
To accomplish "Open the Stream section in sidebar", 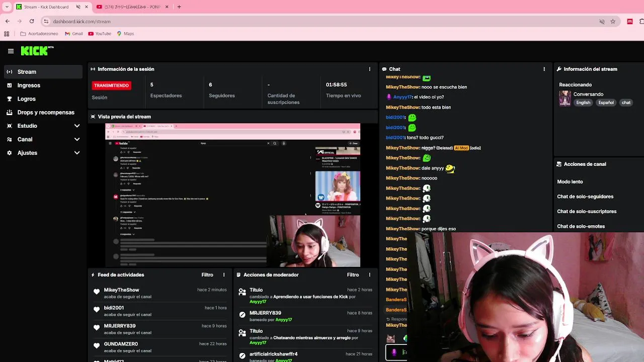I will pos(43,72).
